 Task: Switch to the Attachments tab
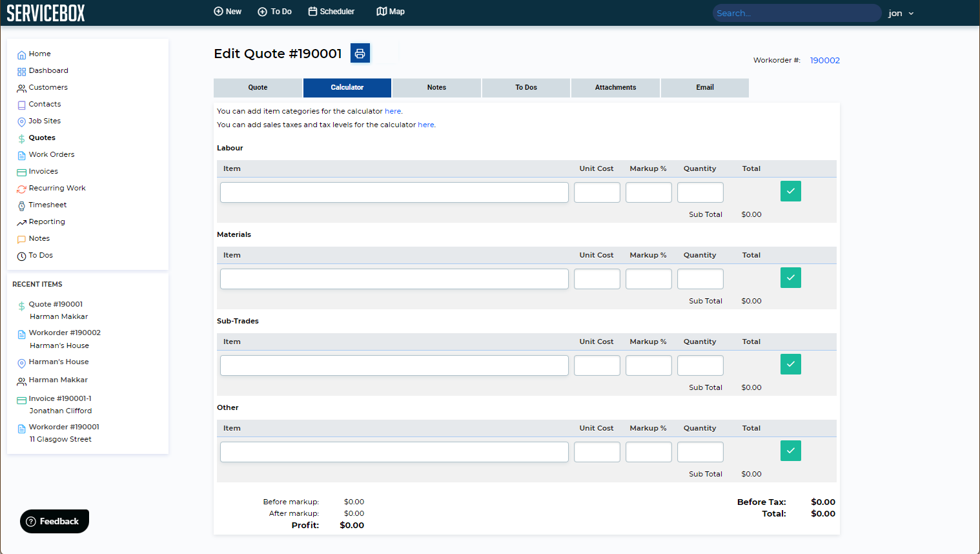615,88
